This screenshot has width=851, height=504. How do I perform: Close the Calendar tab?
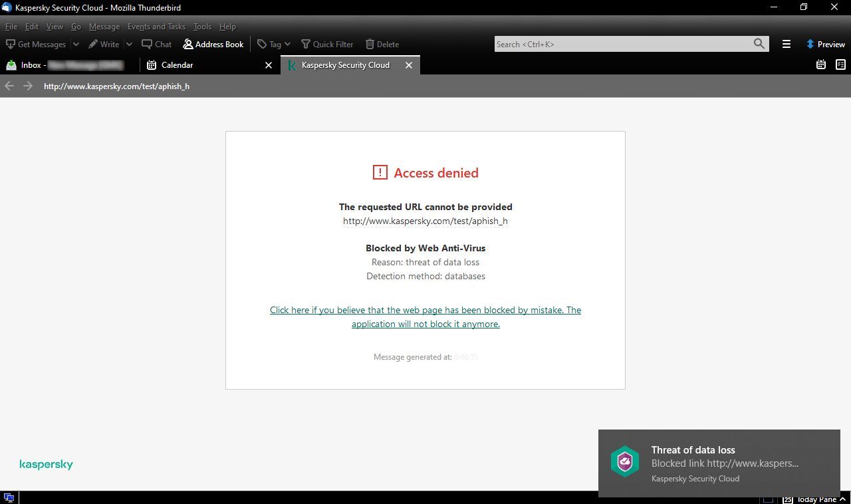(x=269, y=65)
